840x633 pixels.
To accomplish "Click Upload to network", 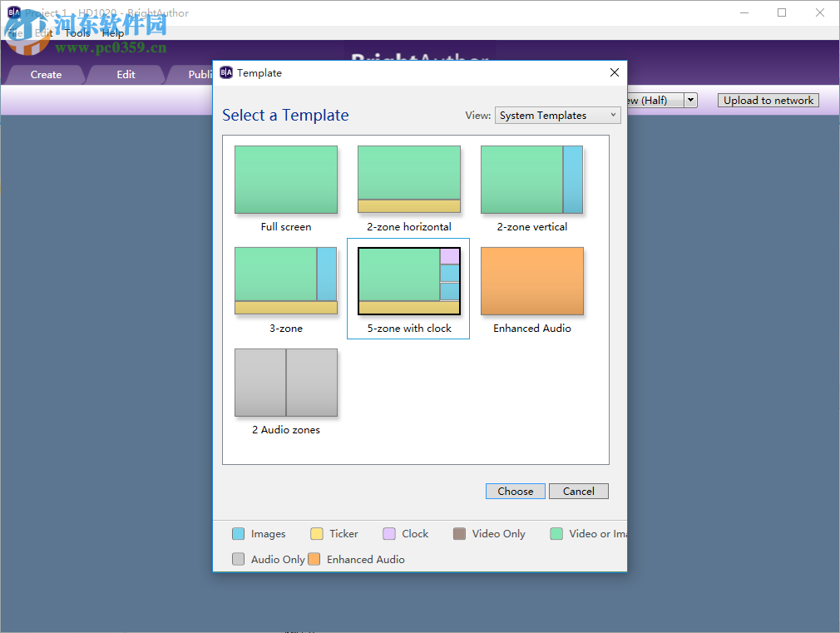I will 768,100.
